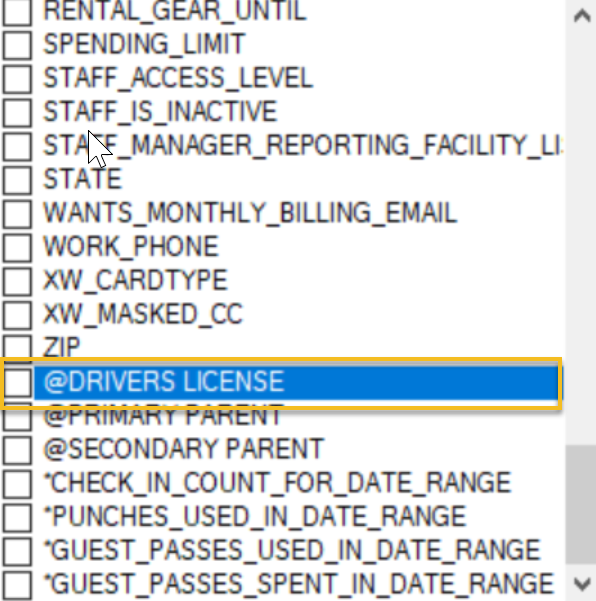This screenshot has height=601, width=596.
Task: Tick the STAFF_IS_INACTIVE checkbox
Action: point(17,112)
